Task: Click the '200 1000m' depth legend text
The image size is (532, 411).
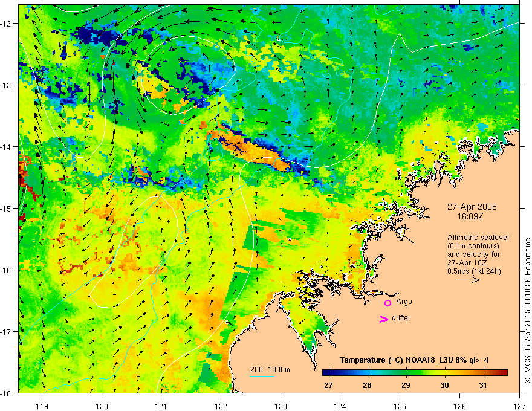Action: pos(270,370)
